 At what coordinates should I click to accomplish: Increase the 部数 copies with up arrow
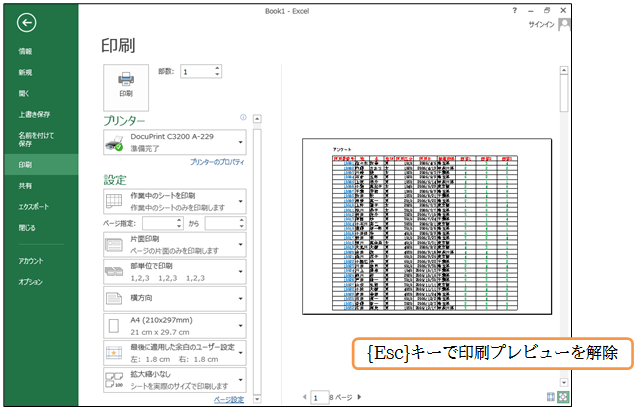tap(217, 68)
